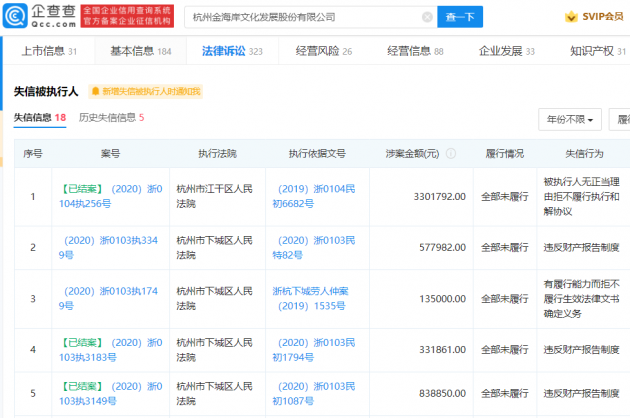630x418 pixels.
Task: Click the SVIP crown icon
Action: 571,17
